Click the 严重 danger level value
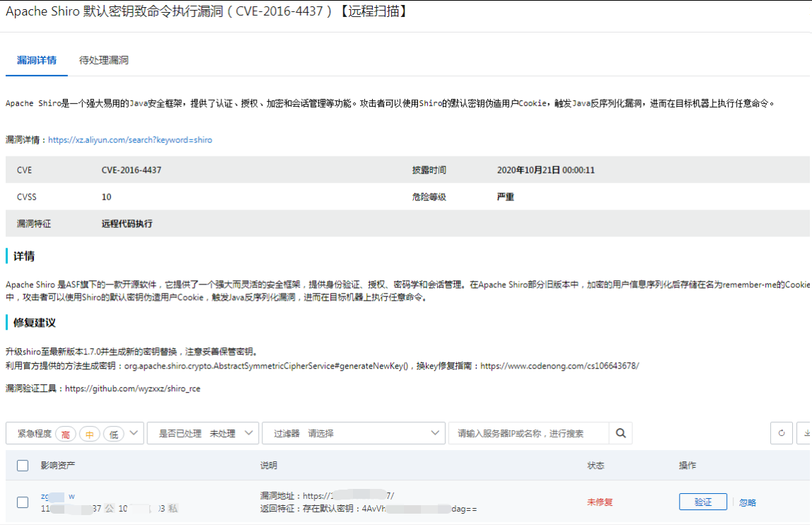 pyautogui.click(x=506, y=197)
